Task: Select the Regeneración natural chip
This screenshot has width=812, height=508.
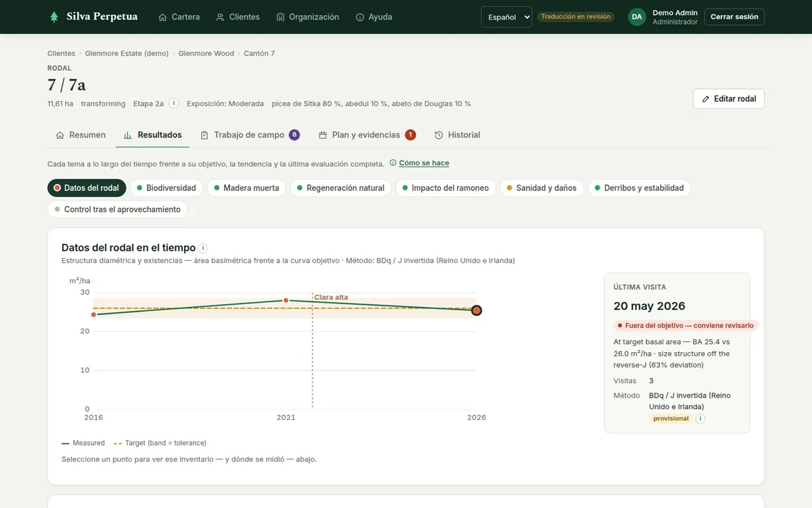Action: point(340,188)
